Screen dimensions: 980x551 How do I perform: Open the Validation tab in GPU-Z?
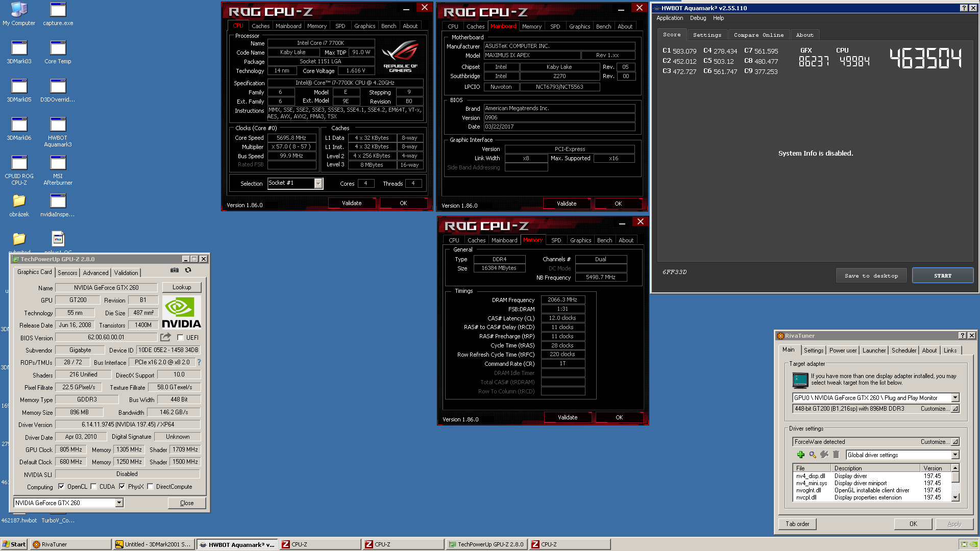coord(126,273)
